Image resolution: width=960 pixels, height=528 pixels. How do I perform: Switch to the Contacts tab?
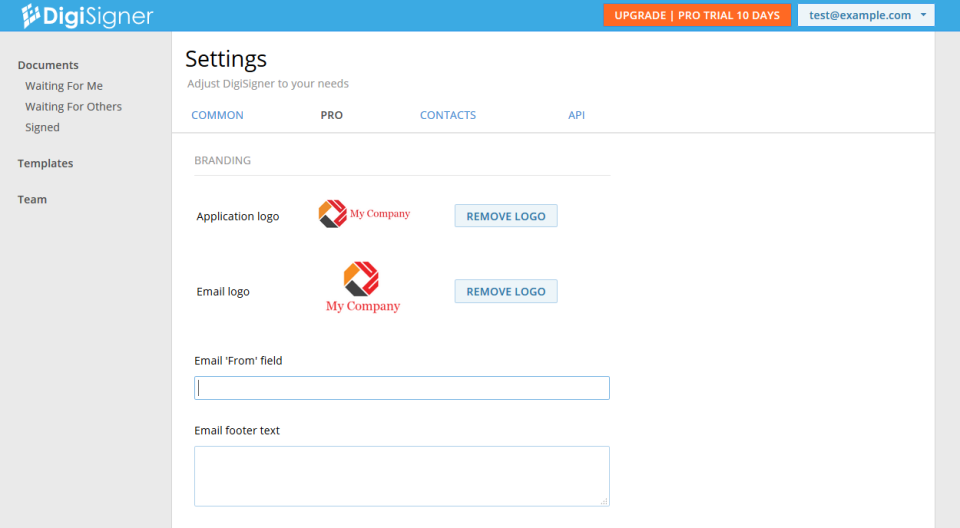point(448,115)
